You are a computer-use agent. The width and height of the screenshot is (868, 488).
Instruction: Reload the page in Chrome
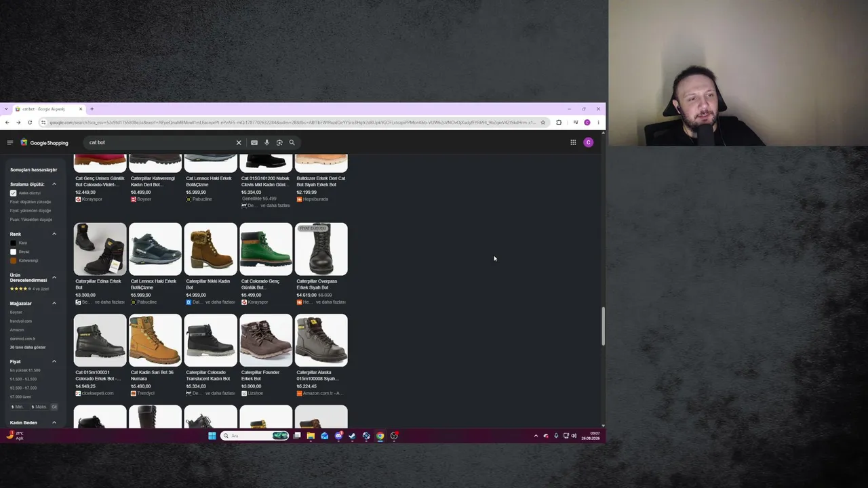(30, 123)
